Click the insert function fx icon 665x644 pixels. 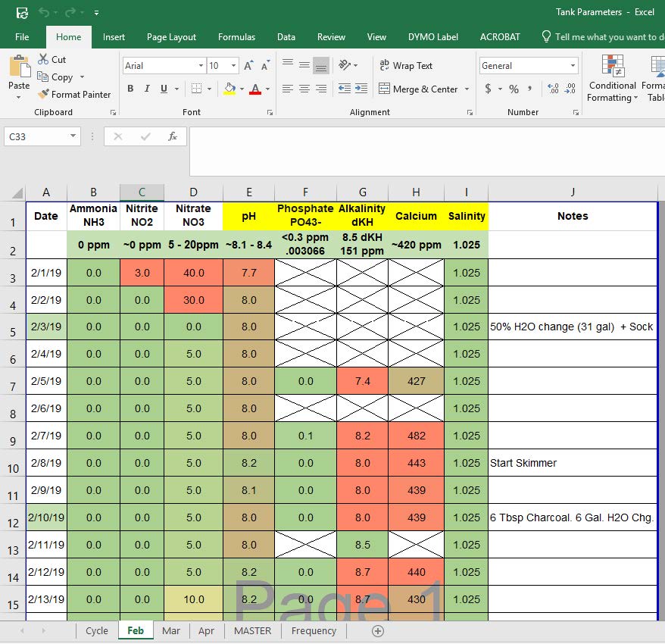pos(173,136)
